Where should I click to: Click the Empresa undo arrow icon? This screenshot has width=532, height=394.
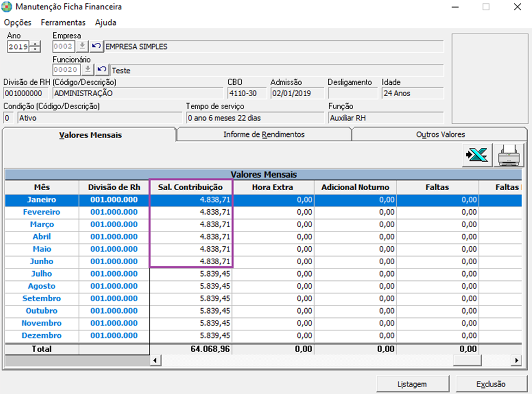click(x=97, y=46)
